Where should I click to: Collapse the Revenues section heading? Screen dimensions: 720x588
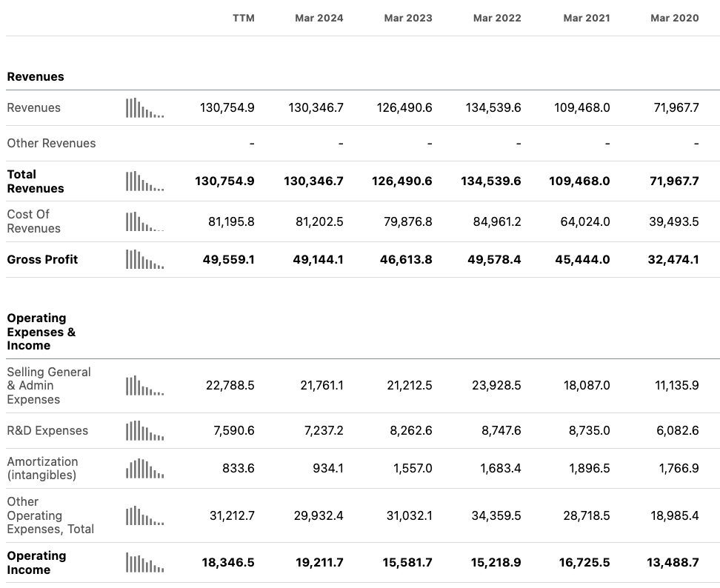tap(36, 77)
